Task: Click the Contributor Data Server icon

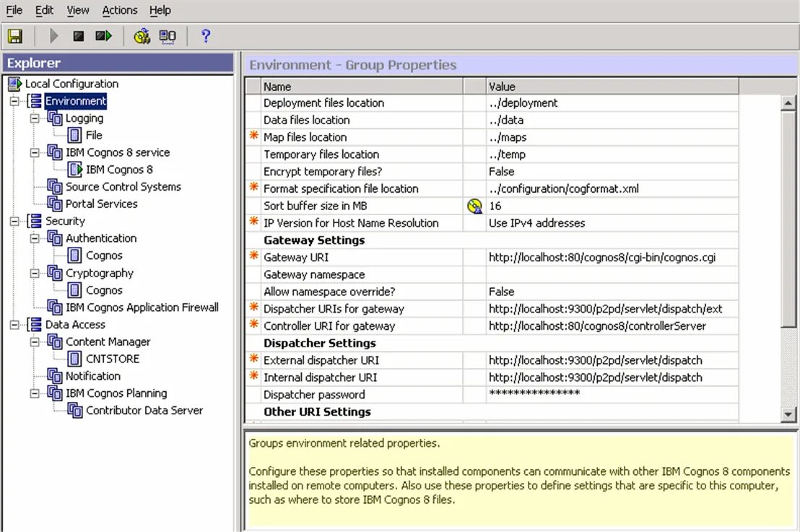Action: (x=75, y=411)
